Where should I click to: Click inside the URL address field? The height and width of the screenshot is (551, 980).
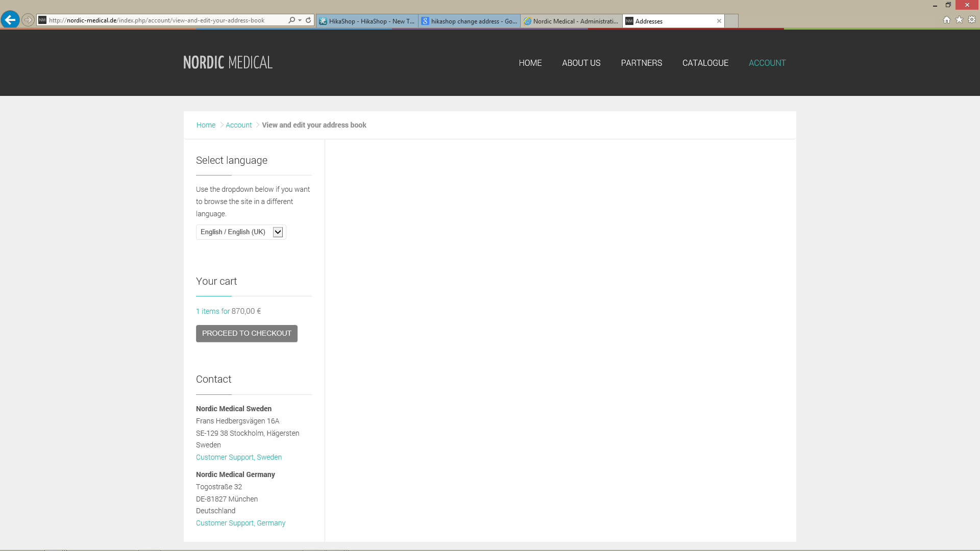163,20
